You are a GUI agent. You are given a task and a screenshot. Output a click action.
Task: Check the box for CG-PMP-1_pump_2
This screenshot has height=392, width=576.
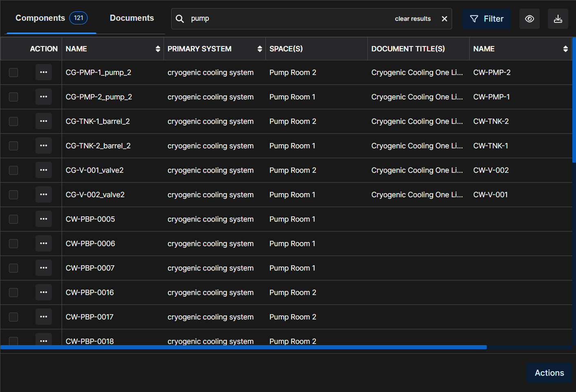(x=13, y=73)
